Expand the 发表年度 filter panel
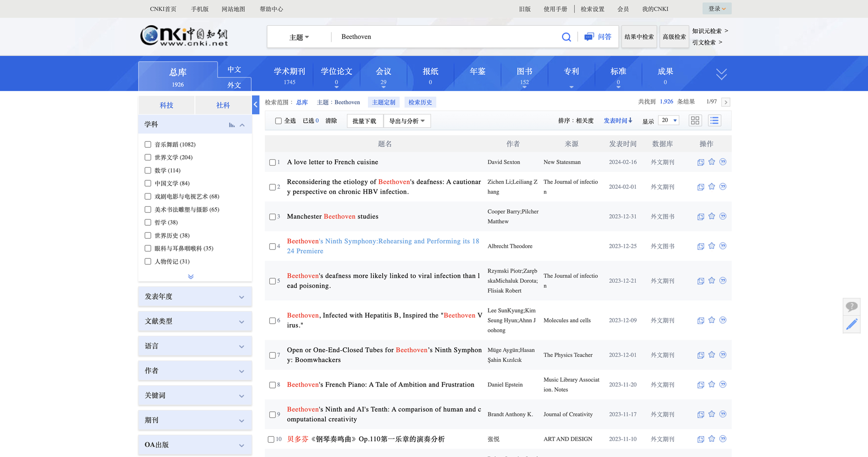 click(195, 296)
